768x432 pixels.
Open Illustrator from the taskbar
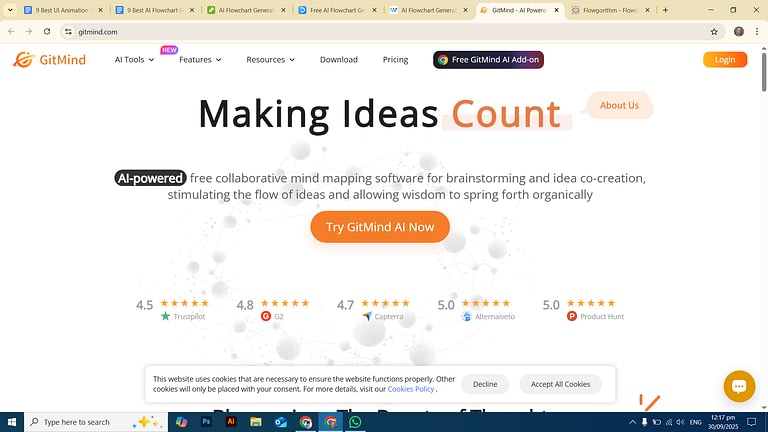pyautogui.click(x=231, y=422)
